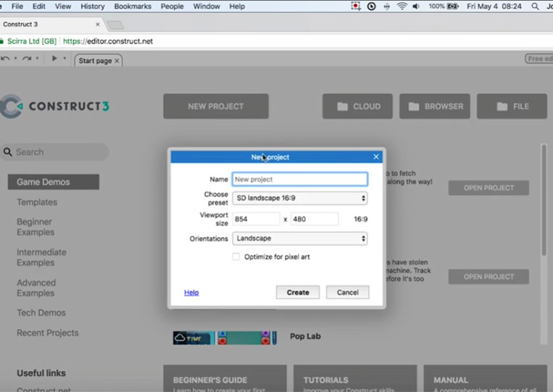Click the preview play button
The image size is (553, 392).
(54, 58)
